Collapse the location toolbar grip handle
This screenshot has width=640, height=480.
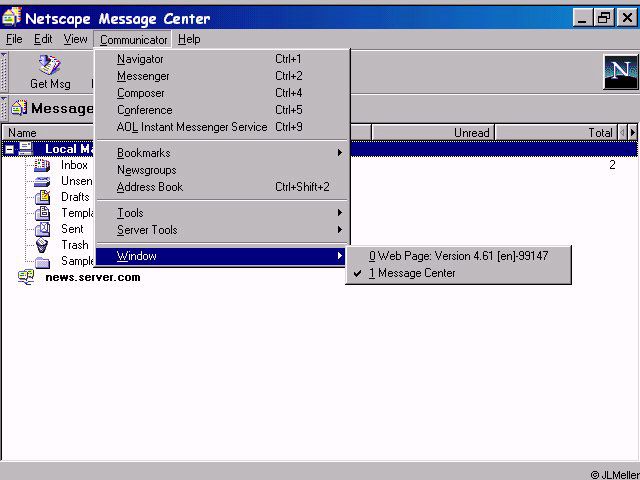pyautogui.click(x=4, y=108)
